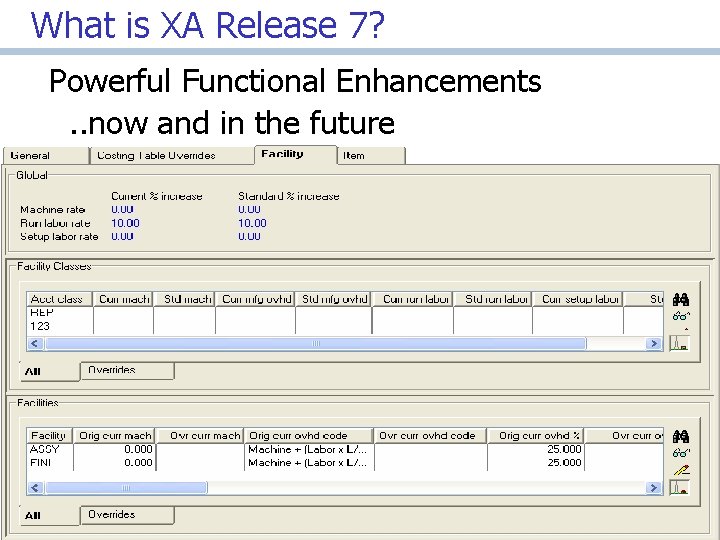Open chart icon in Facilities section
This screenshot has height=540, width=720.
pos(680,488)
